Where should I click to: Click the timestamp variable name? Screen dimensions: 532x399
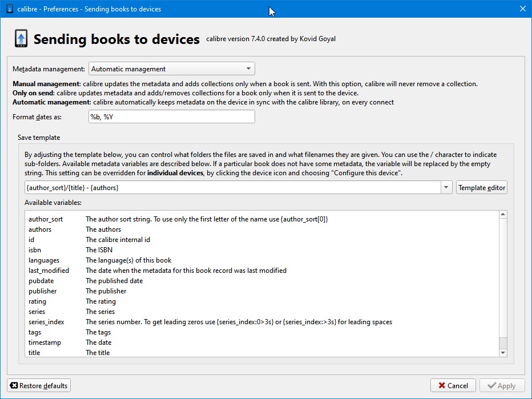(x=45, y=342)
